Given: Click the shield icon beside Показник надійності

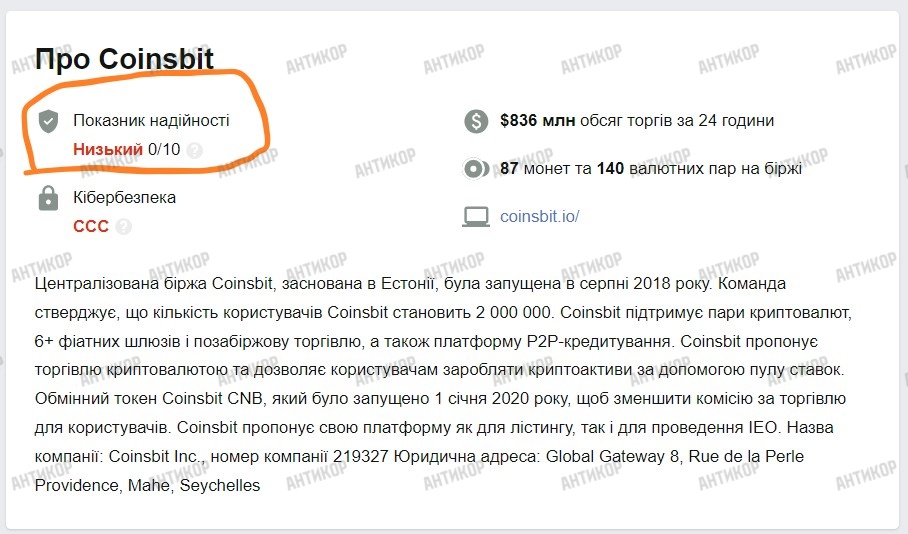Looking at the screenshot, I should point(47,122).
